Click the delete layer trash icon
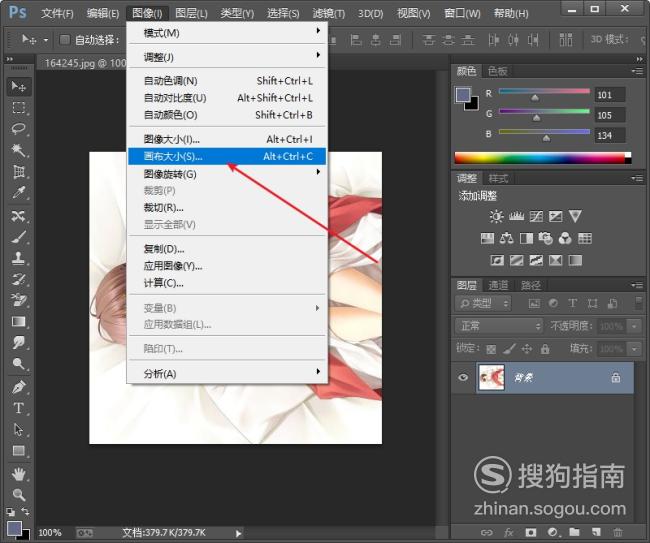The height and width of the screenshot is (543, 650). (x=618, y=532)
